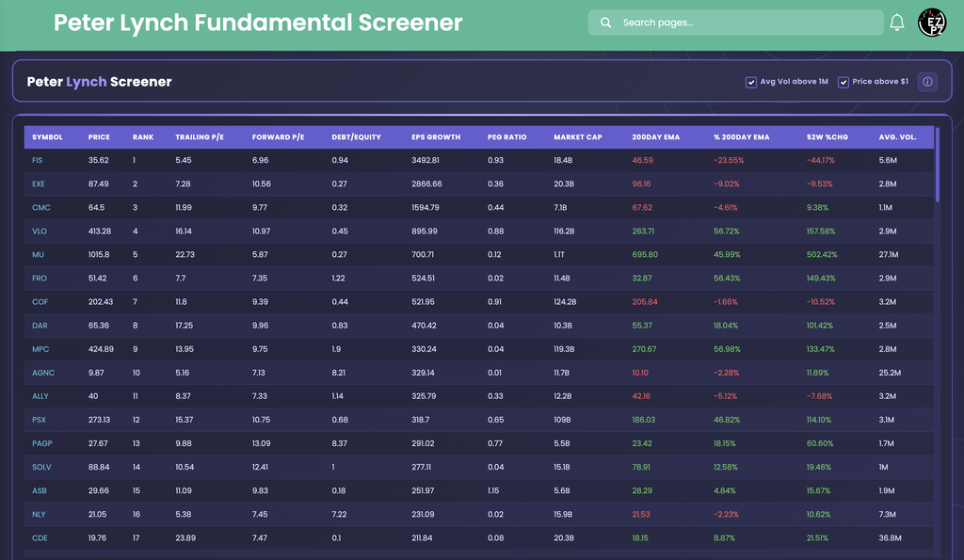Viewport: 964px width, 560px height.
Task: Select ASB PEG ratio 1.15
Action: click(493, 490)
